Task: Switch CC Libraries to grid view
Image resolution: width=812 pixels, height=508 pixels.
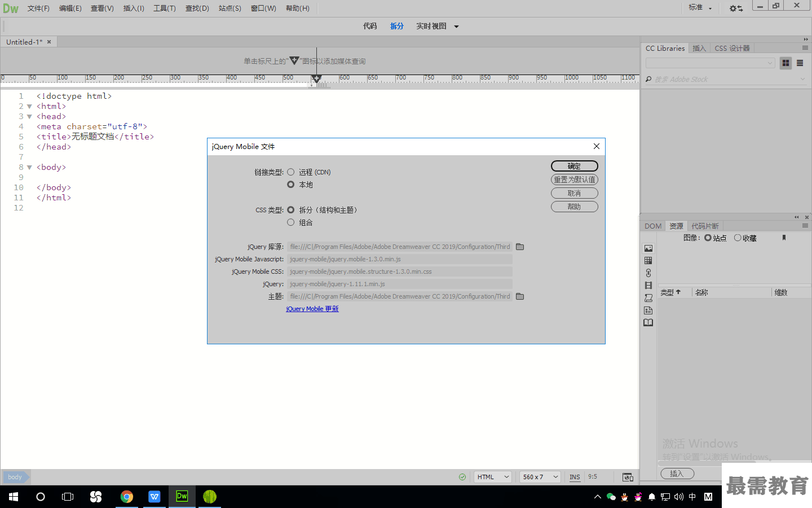Action: tap(785, 63)
